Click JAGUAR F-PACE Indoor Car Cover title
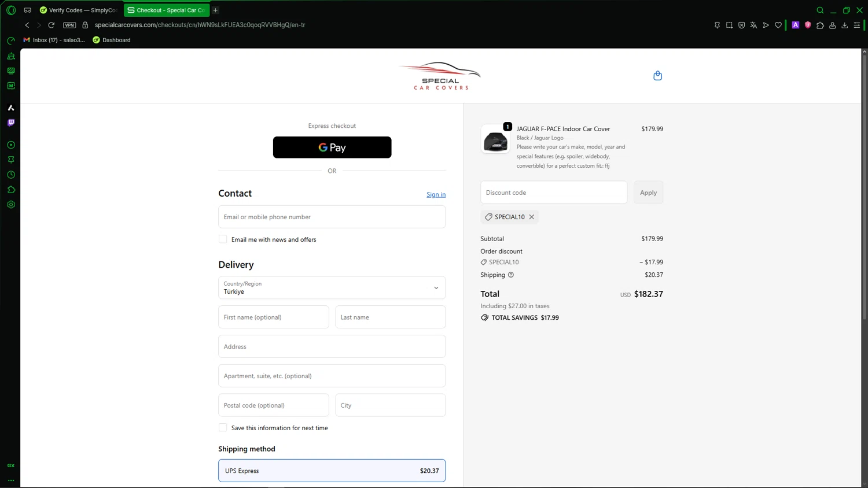 [563, 129]
